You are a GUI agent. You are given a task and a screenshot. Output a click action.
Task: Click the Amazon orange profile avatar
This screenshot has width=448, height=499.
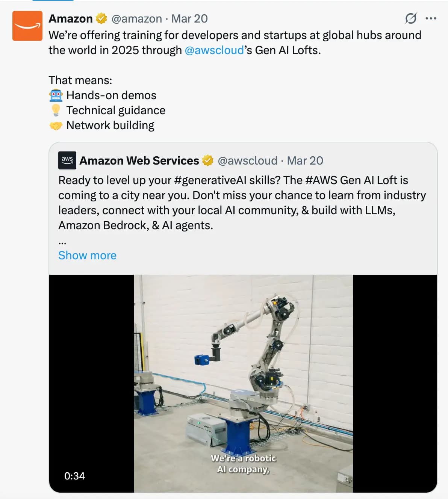point(27,26)
